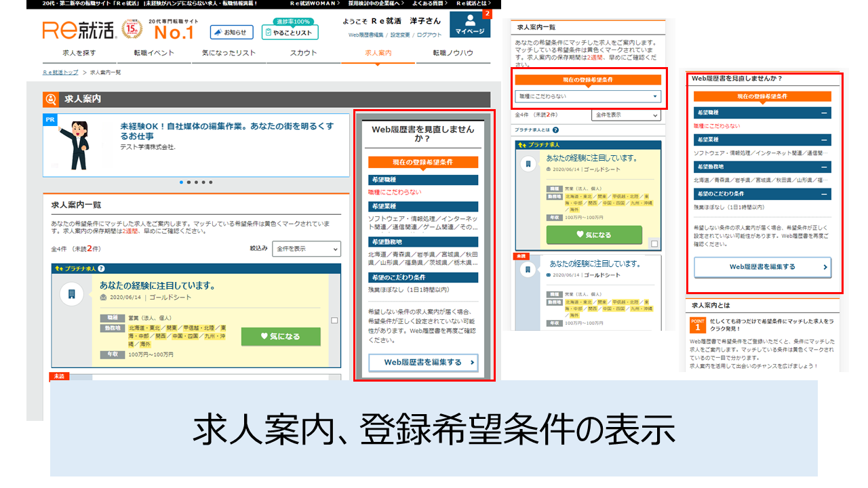Follow the 設定変更 header link
Viewport: 868px width, 488px height.
pyautogui.click(x=400, y=35)
